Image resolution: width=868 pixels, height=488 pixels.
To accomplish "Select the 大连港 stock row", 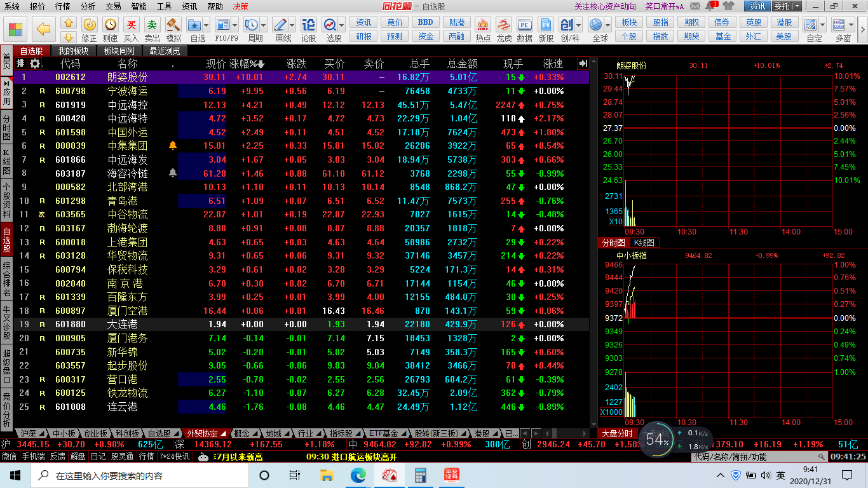I will point(301,324).
